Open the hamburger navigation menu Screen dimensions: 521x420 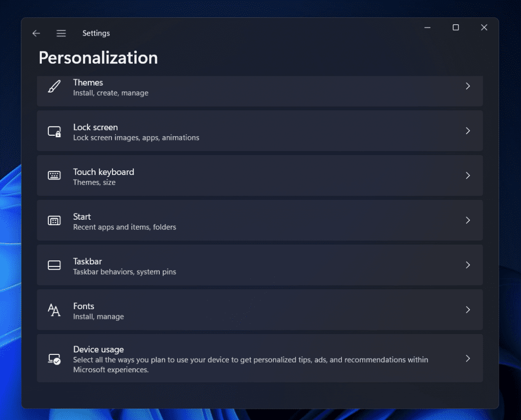(61, 33)
